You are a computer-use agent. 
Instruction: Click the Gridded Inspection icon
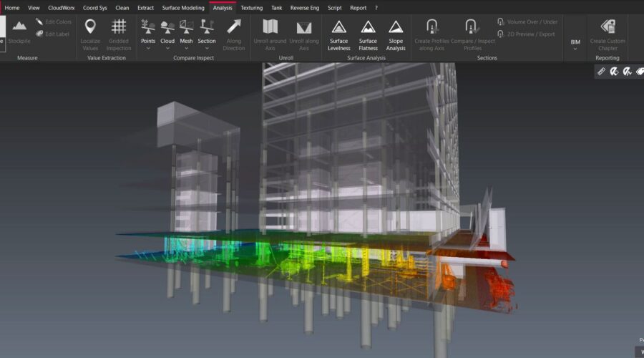119,33
